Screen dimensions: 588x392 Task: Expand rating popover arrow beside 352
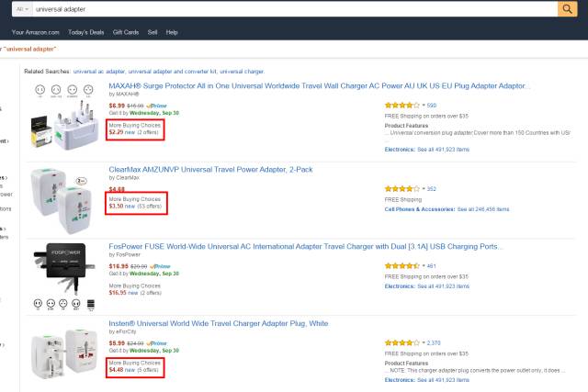coord(424,189)
